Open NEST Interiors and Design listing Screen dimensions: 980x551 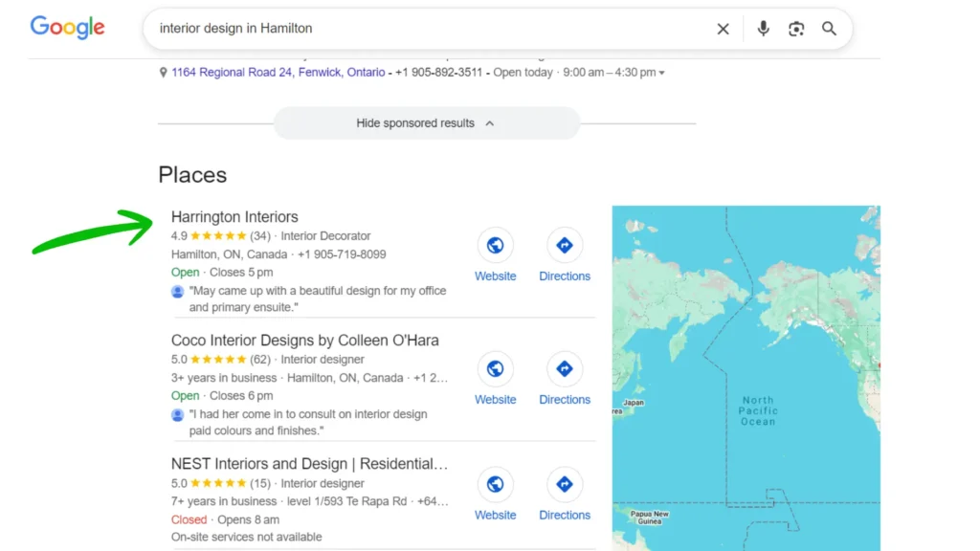point(309,464)
